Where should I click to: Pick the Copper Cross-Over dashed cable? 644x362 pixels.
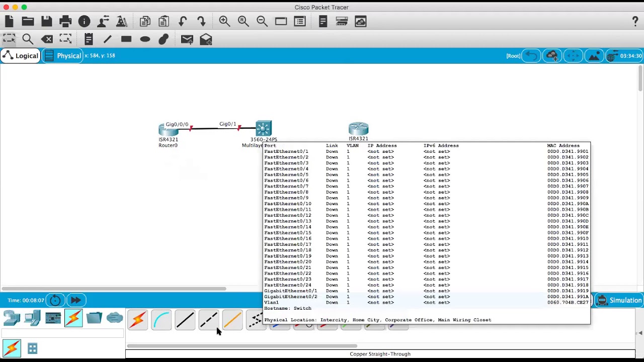[x=208, y=320]
